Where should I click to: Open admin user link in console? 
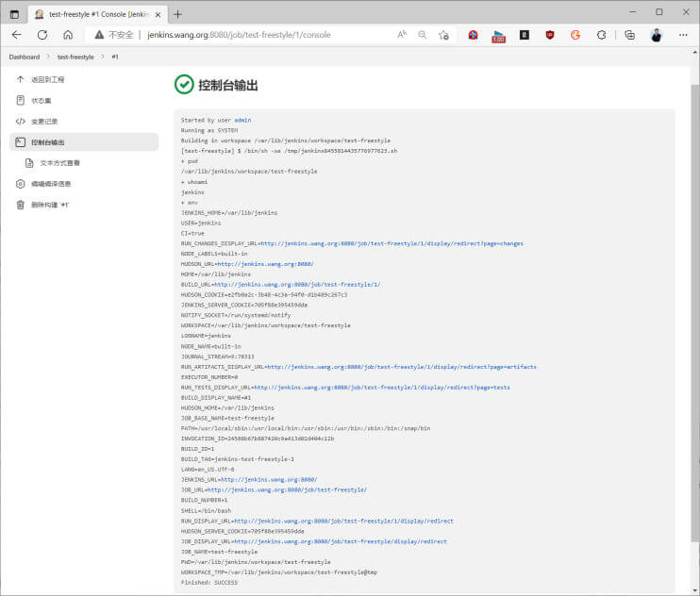(242, 121)
